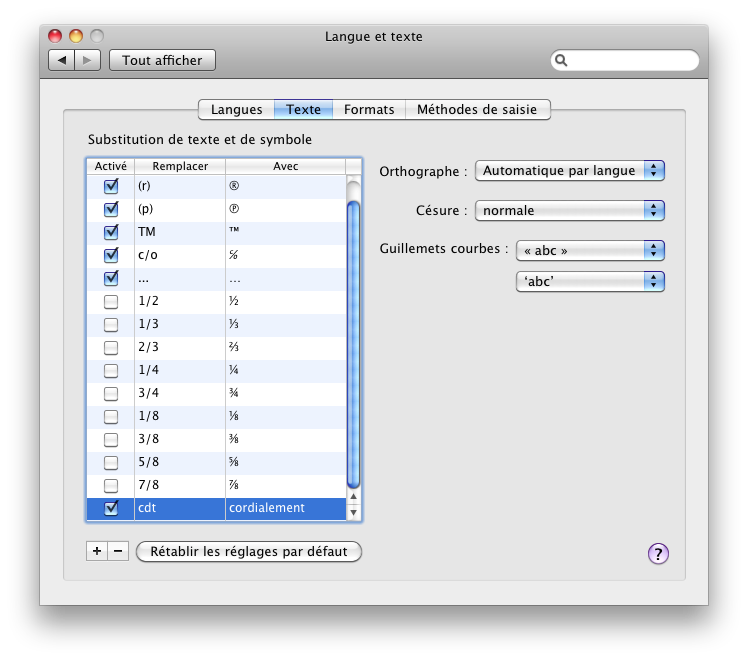
Task: Close the Langue et texte window
Action: (55, 36)
